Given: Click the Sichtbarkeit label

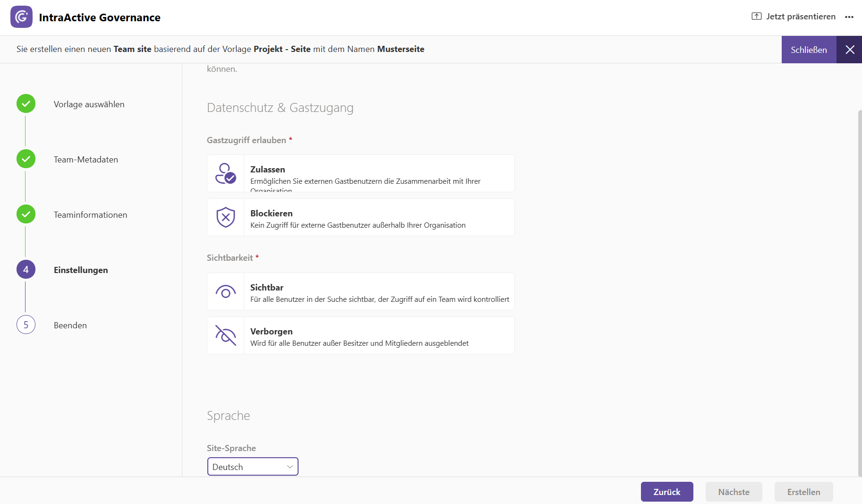Looking at the screenshot, I should pyautogui.click(x=230, y=258).
